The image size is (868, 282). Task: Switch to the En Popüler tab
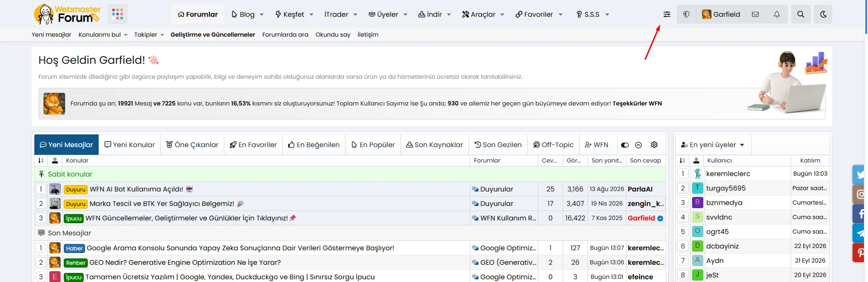pos(373,145)
